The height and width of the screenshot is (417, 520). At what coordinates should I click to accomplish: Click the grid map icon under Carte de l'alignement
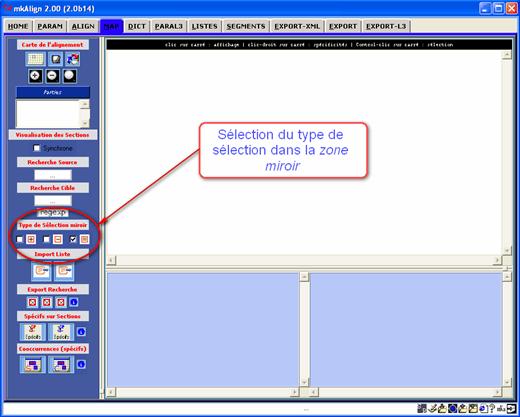pyautogui.click(x=35, y=59)
